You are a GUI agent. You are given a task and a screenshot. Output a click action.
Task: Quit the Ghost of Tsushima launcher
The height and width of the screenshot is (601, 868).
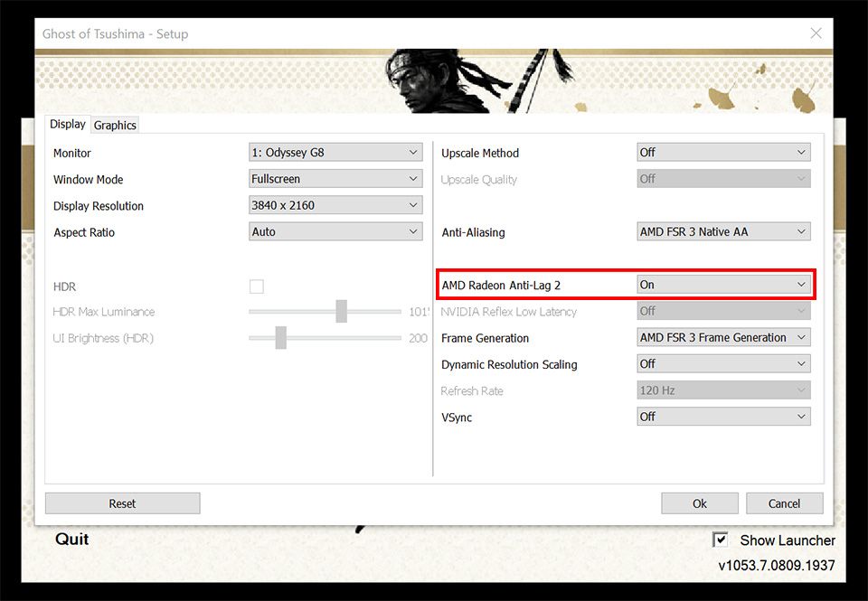[x=71, y=539]
